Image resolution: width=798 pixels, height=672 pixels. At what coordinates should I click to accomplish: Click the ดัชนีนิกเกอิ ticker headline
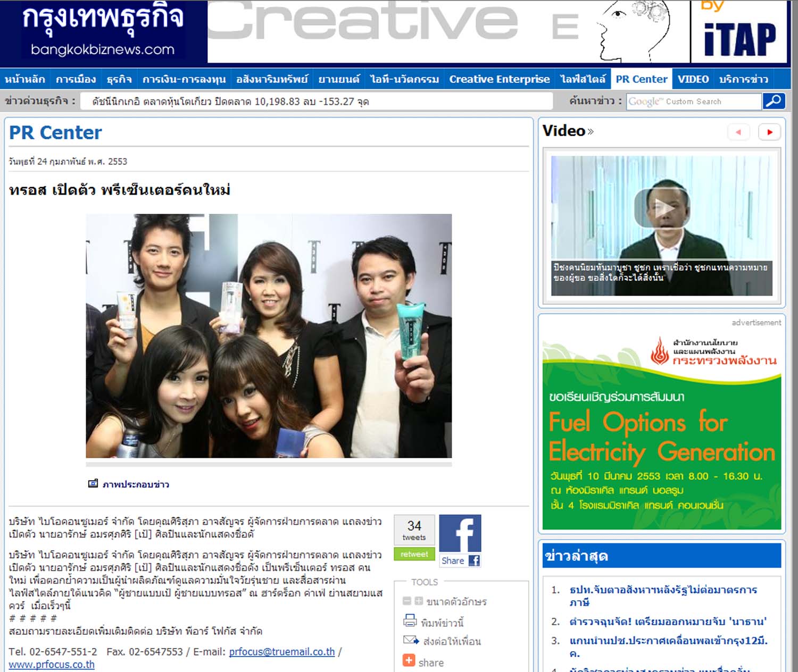(230, 102)
